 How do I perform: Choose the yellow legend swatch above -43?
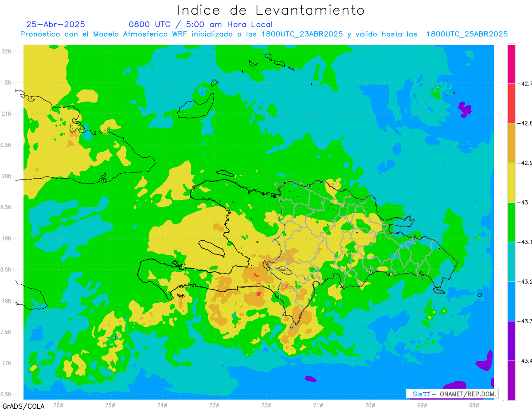pyautogui.click(x=511, y=182)
